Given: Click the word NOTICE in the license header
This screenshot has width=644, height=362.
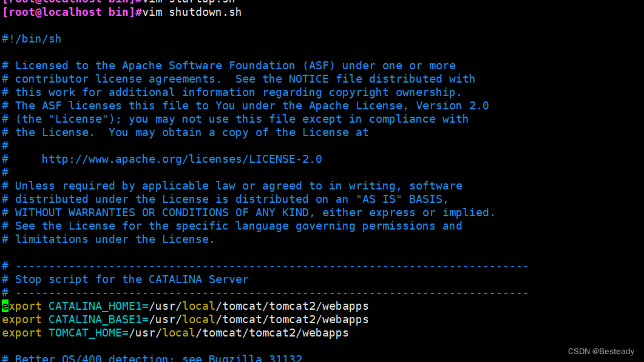Looking at the screenshot, I should tap(308, 79).
